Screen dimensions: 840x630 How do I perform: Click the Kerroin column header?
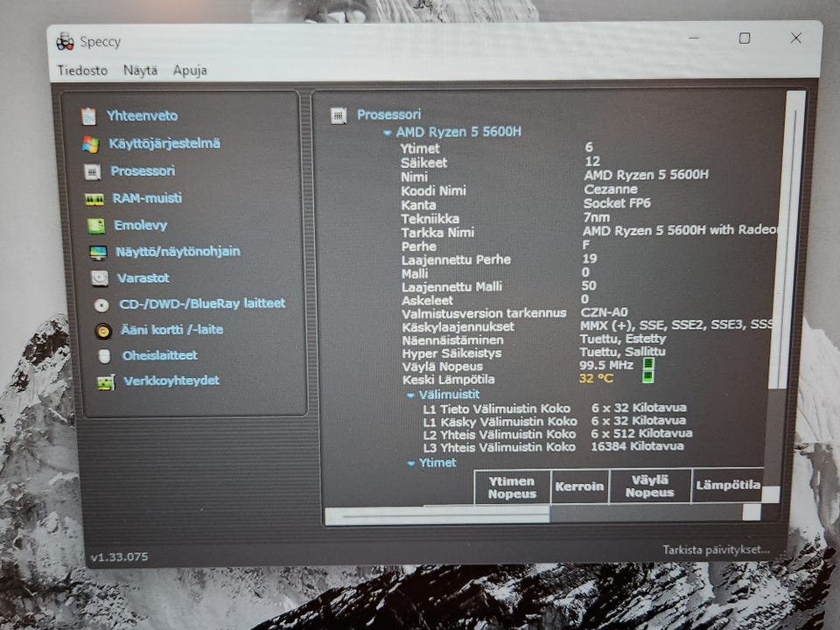[x=579, y=486]
